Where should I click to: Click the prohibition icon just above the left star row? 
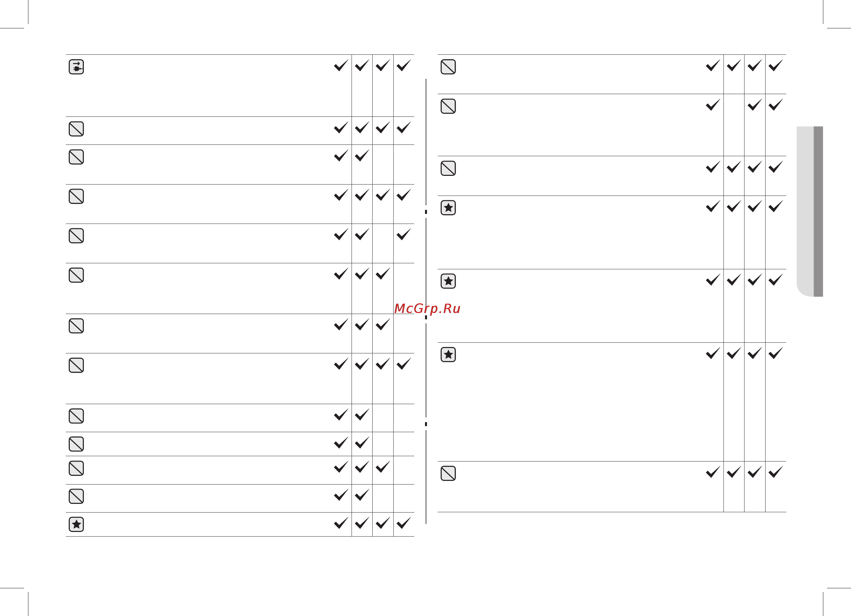(x=76, y=496)
